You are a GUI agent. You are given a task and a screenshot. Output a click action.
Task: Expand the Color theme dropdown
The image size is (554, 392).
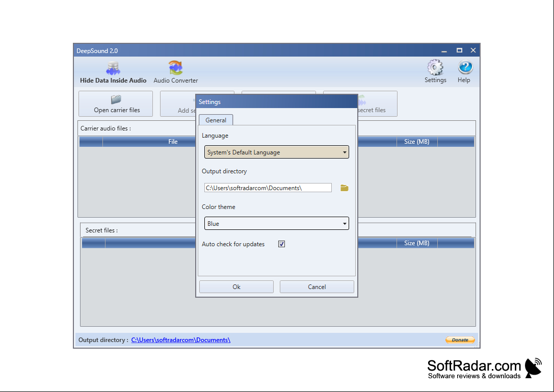click(277, 223)
